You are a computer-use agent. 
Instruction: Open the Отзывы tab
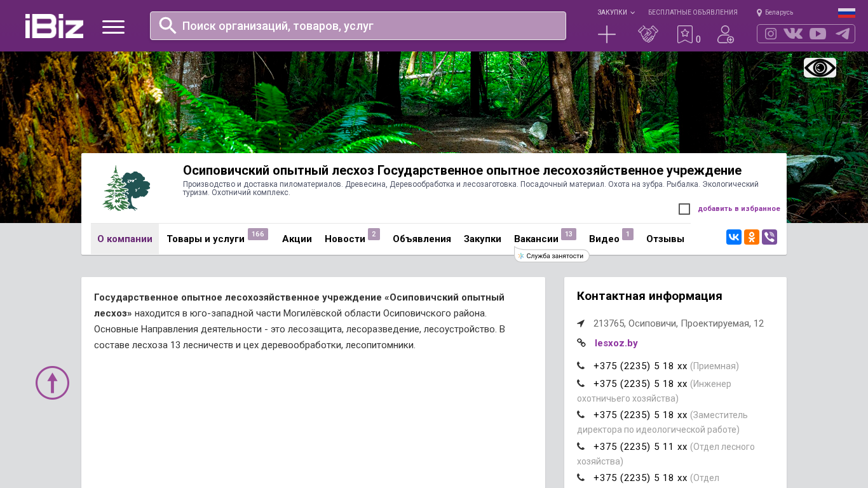[x=665, y=239]
